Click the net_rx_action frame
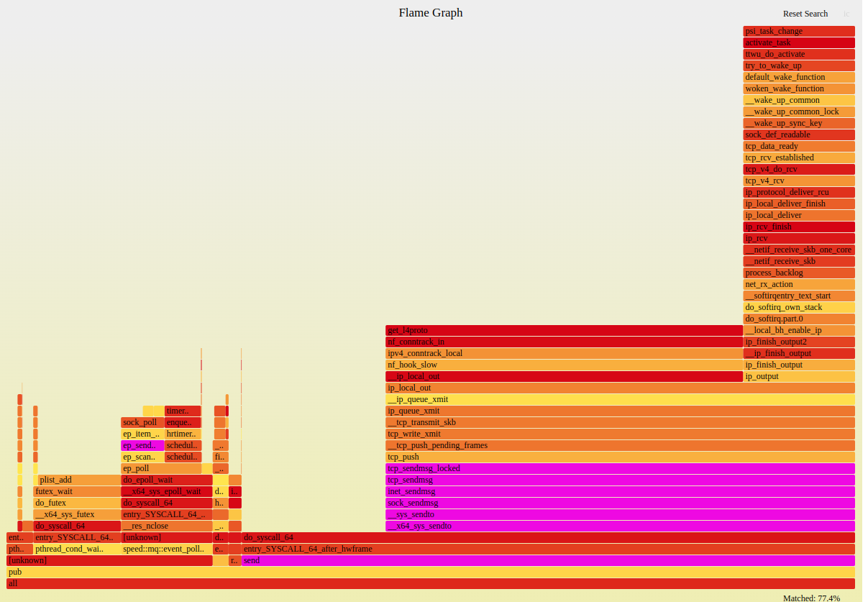Image resolution: width=868 pixels, height=602 pixels. click(798, 284)
